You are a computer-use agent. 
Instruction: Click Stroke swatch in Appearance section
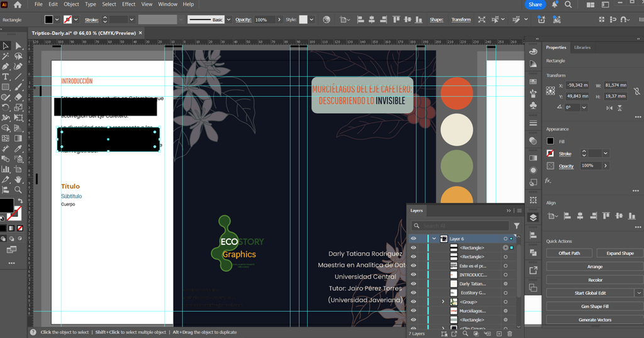tap(550, 153)
